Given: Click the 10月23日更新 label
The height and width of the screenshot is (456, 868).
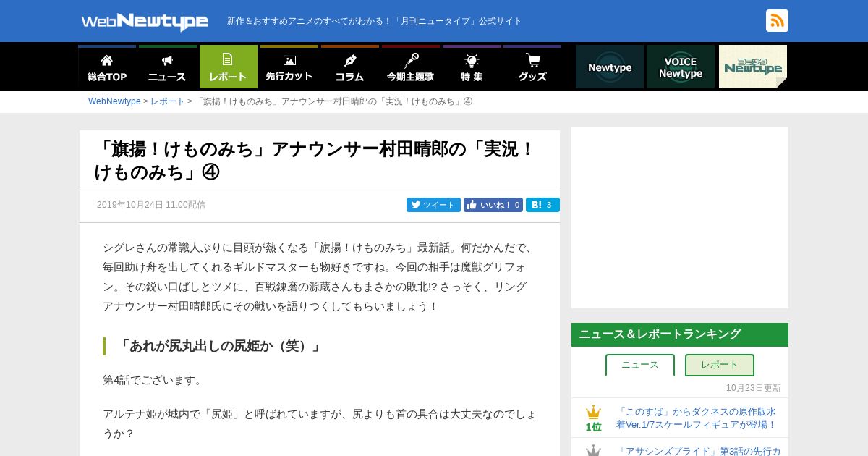Looking at the screenshot, I should tap(754, 388).
